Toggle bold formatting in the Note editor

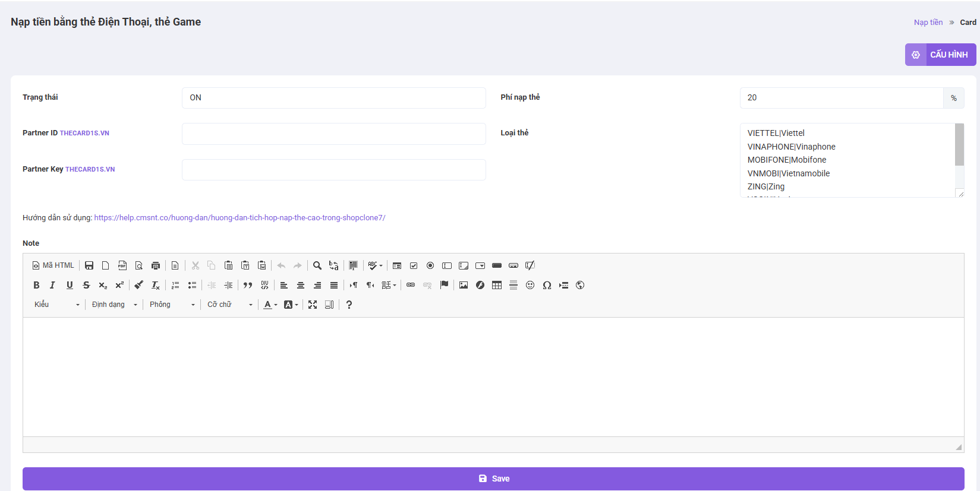point(36,285)
